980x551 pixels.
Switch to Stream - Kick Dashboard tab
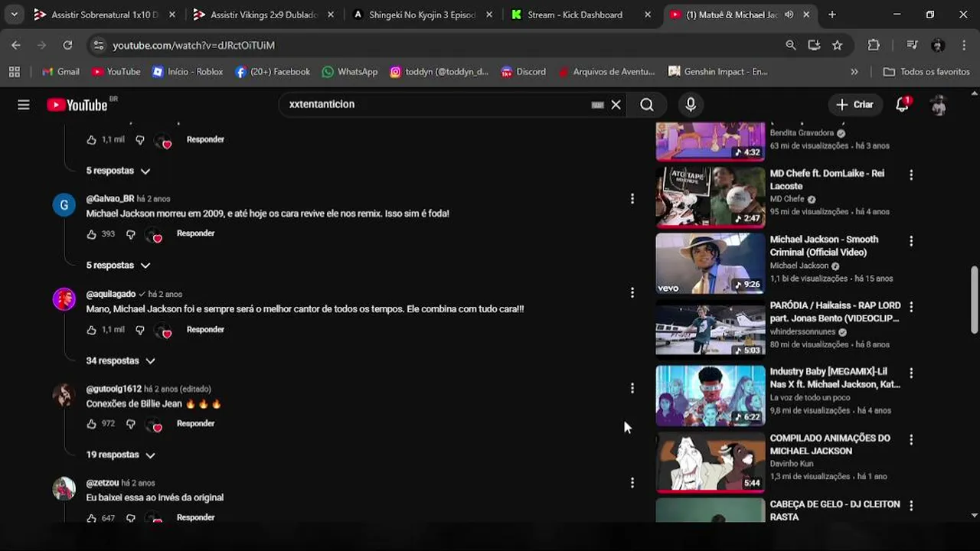[582, 15]
